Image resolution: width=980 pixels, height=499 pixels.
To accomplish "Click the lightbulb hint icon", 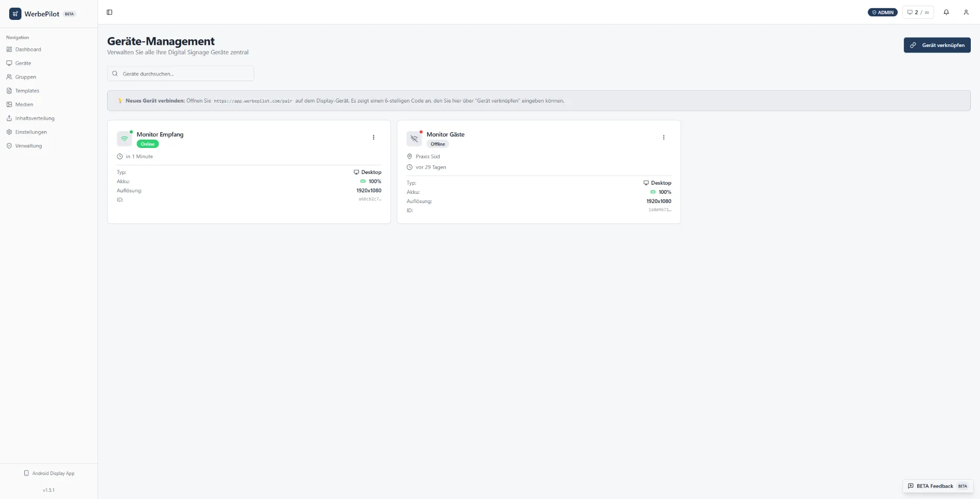I will (120, 101).
